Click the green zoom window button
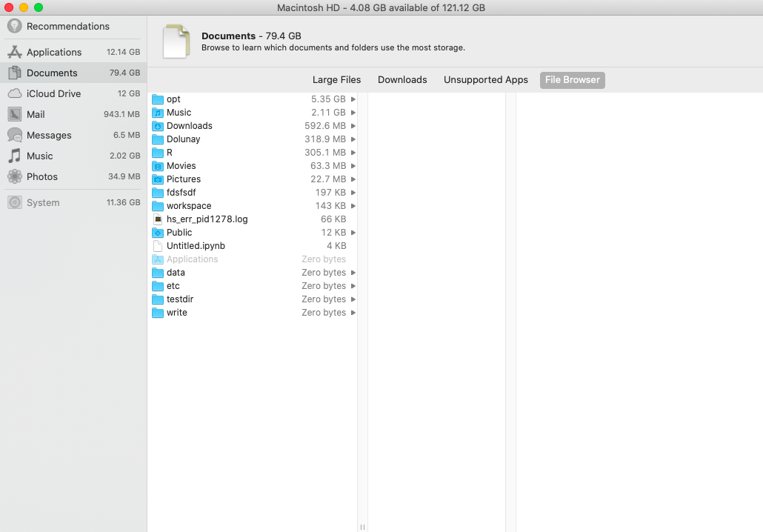Image resolution: width=763 pixels, height=532 pixels. click(39, 7)
